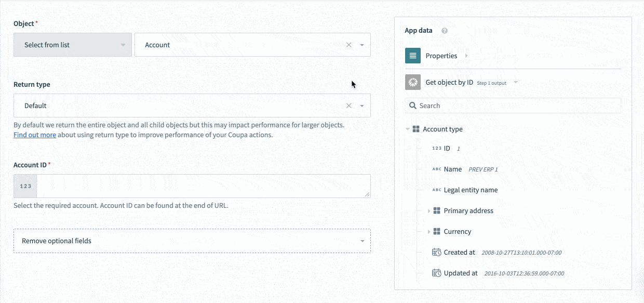This screenshot has height=303, width=644.
Task: Collapse the Account type tree
Action: pos(407,129)
